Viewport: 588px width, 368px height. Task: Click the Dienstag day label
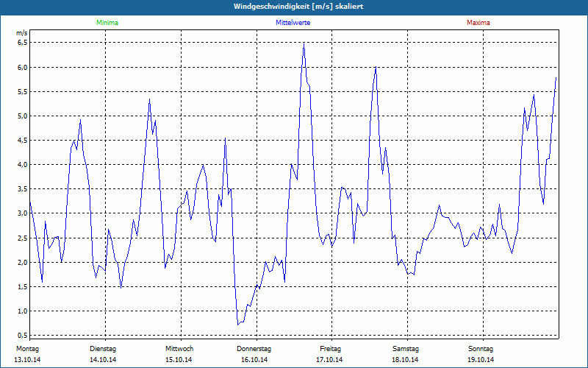[103, 349]
